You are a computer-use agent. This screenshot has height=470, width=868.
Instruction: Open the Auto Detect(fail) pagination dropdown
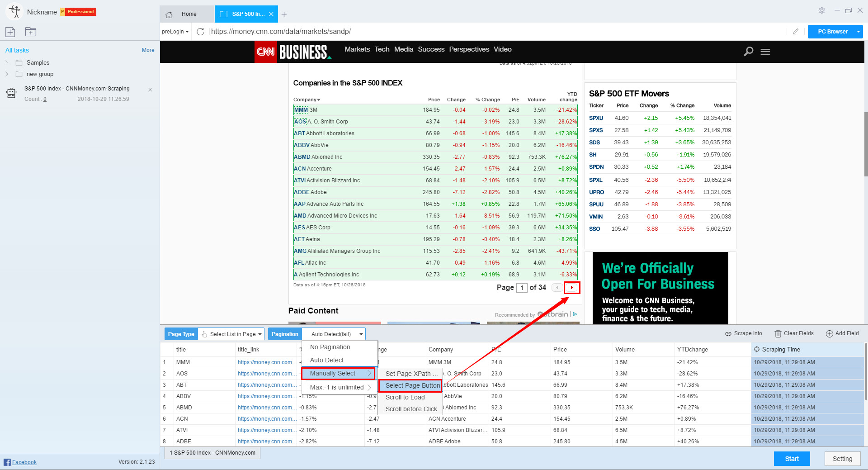click(334, 334)
